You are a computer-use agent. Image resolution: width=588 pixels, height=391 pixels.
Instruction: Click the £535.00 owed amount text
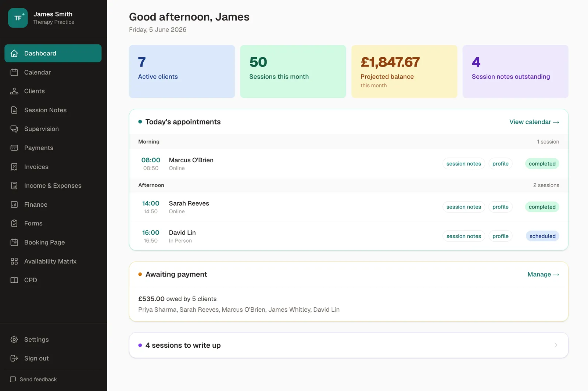151,299
